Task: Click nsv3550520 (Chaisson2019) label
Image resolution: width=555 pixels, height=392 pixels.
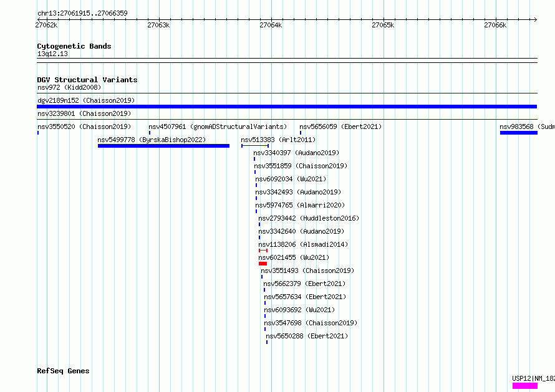Action: [x=84, y=127]
